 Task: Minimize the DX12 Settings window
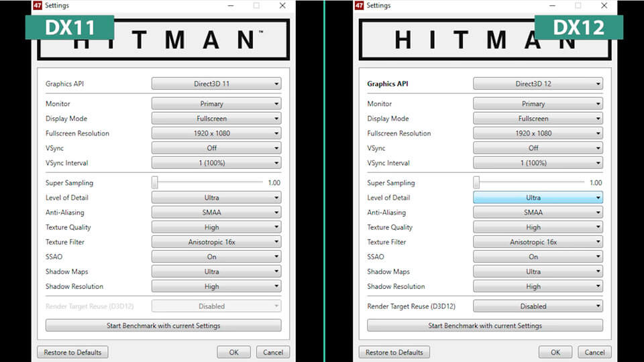pos(552,5)
